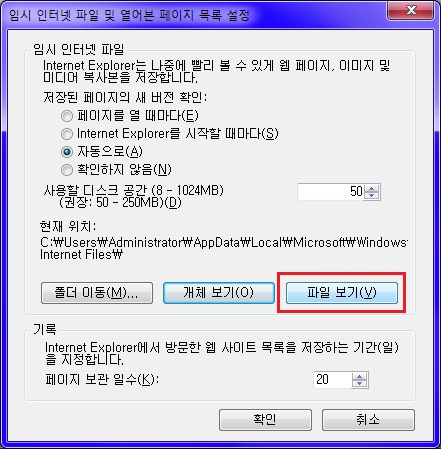441x449 pixels.
Task: Decrease page retention days with down arrow
Action: 359,383
